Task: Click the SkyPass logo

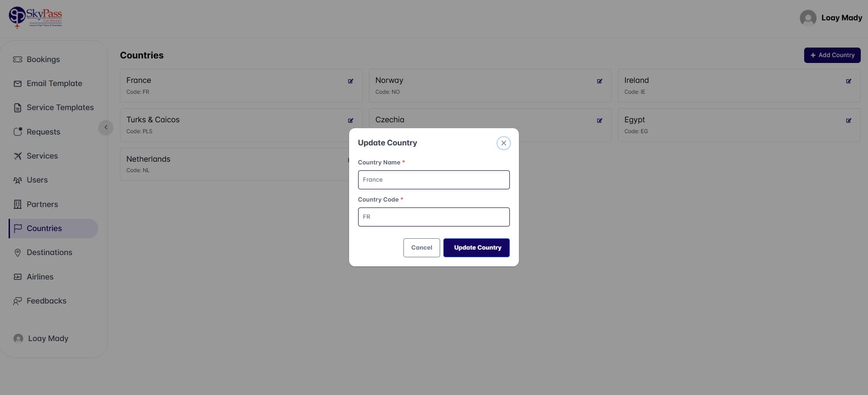Action: pyautogui.click(x=35, y=18)
